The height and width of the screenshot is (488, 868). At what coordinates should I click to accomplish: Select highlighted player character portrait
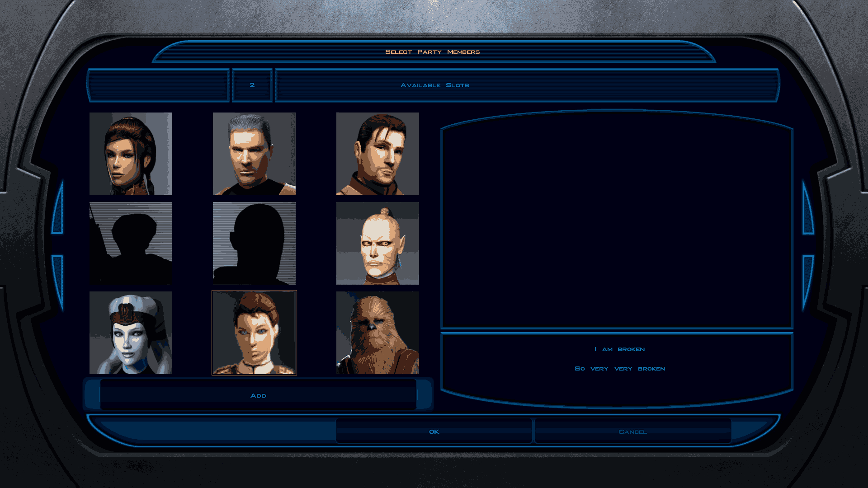click(254, 333)
